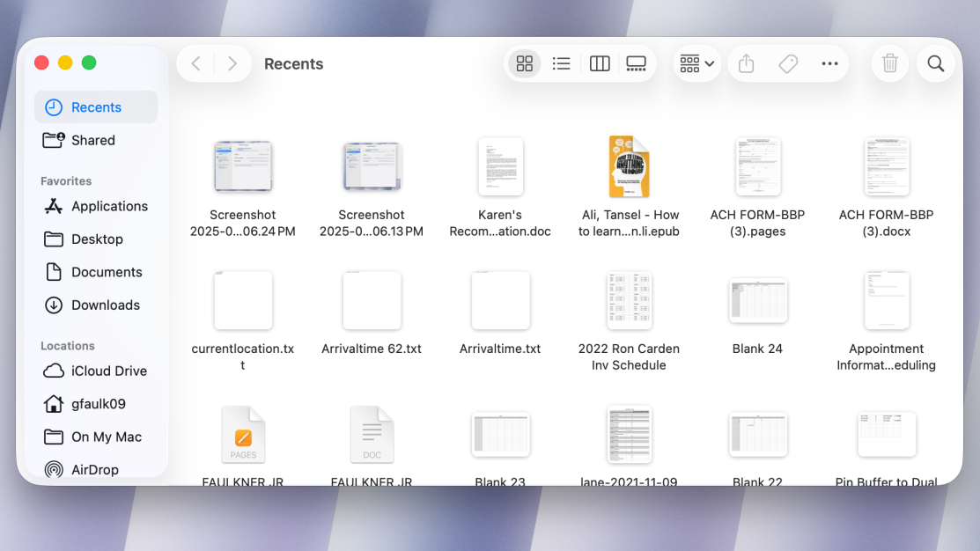Click the Recents clock icon
The width and height of the screenshot is (980, 551).
point(54,107)
